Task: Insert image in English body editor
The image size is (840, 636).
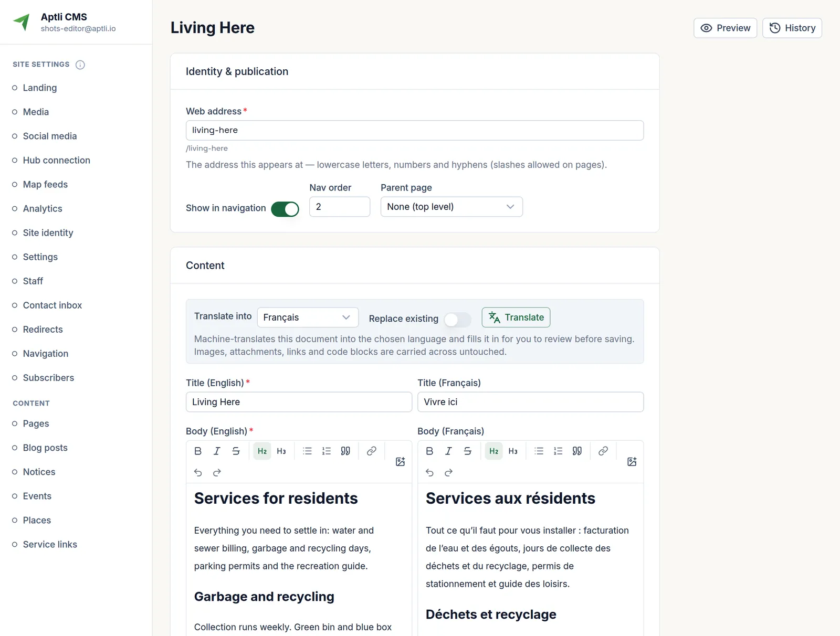Action: [x=401, y=462]
